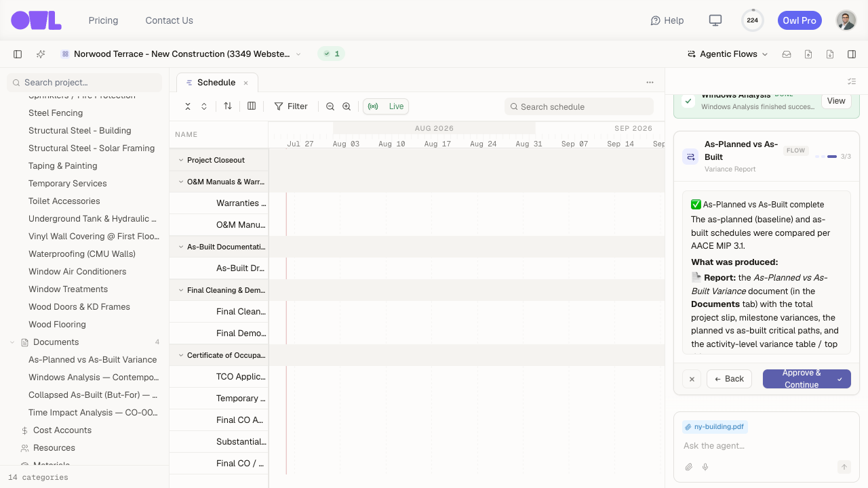Open the Schedule tab's more options ellipsis
The image size is (868, 488).
650,83
